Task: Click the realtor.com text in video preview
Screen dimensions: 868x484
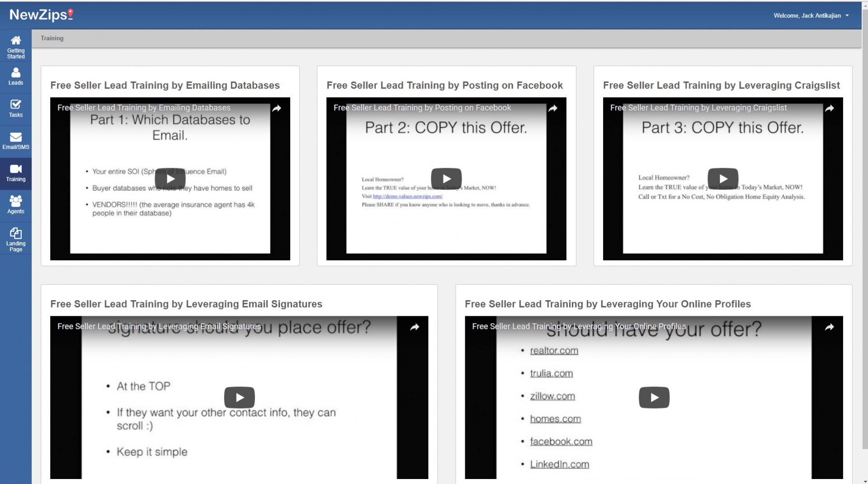Action: (x=554, y=351)
